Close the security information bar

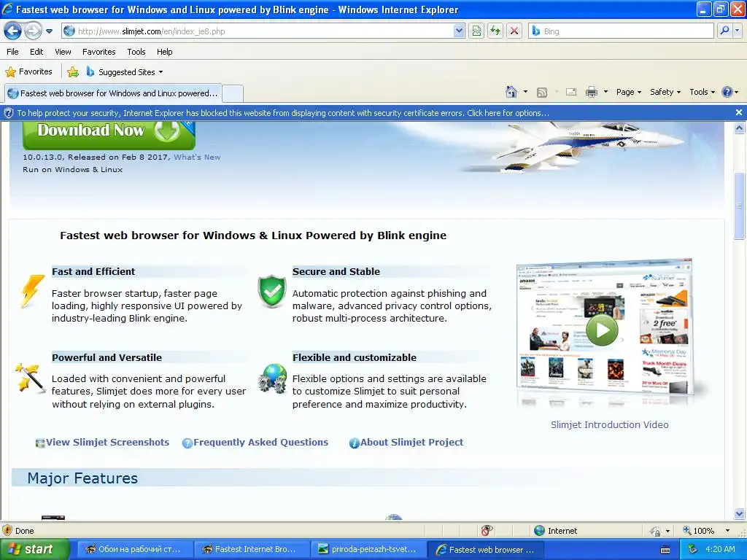click(x=739, y=112)
